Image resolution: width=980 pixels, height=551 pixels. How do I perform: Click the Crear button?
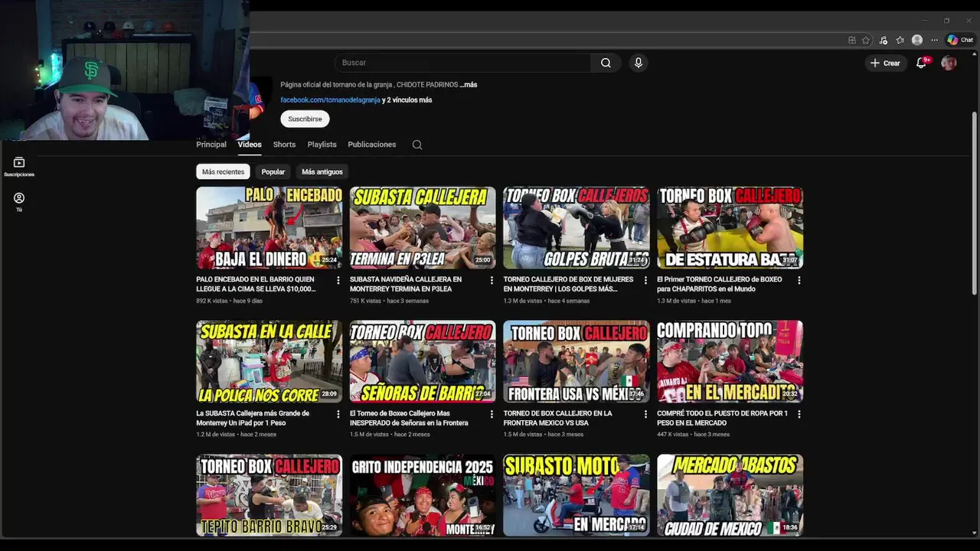[885, 63]
